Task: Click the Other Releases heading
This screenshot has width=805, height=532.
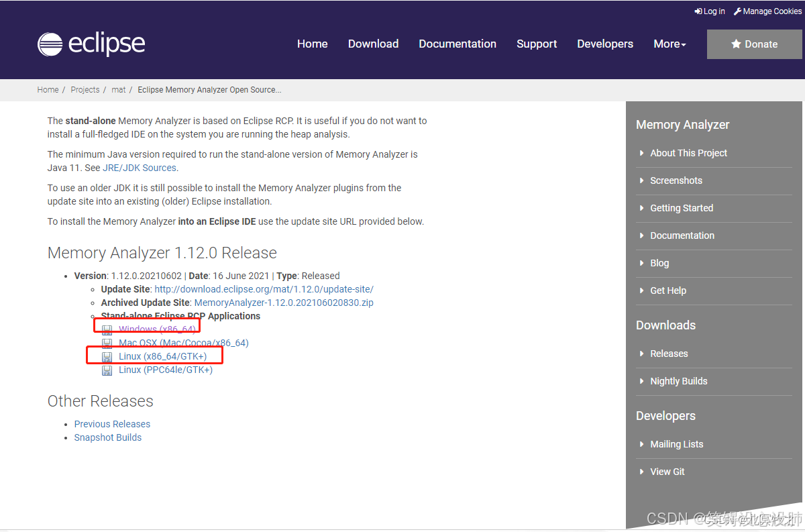Action: [101, 401]
